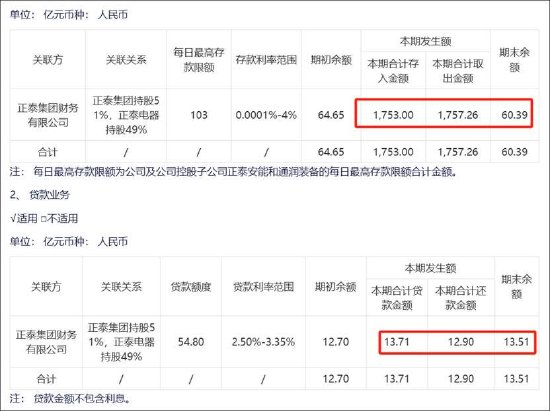The height and width of the screenshot is (411, 550).
Task: Click the loan quota value 54.80
Action: coord(191,342)
